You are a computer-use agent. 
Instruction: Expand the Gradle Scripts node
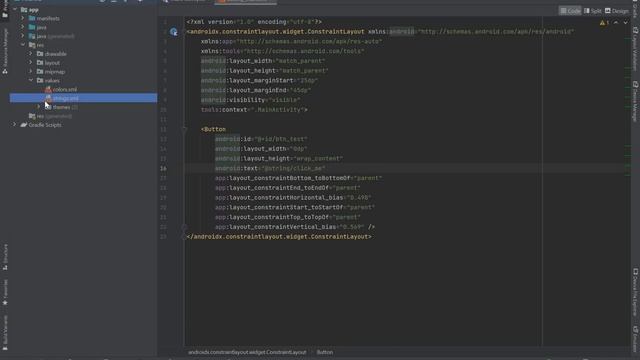point(15,125)
